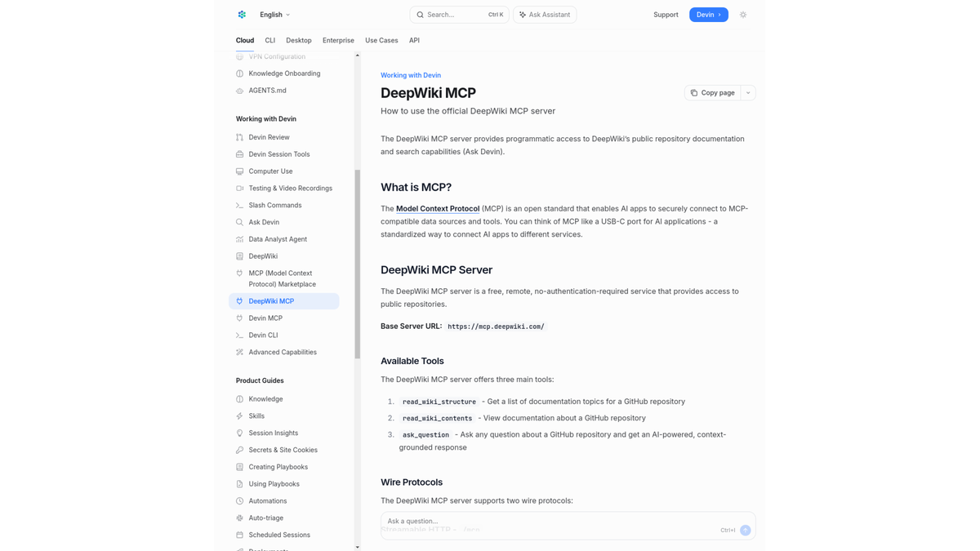Viewport: 980px width, 551px height.
Task: Click the Using Playbooks file icon
Action: click(240, 484)
